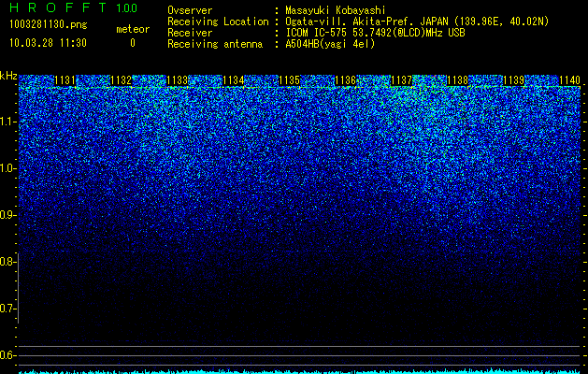Click the 1137 time marker
The height and width of the screenshot is (374, 588).
[402, 80]
